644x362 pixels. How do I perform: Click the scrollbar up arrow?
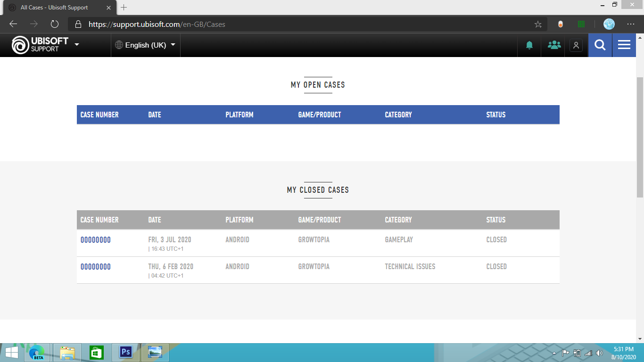click(x=640, y=38)
